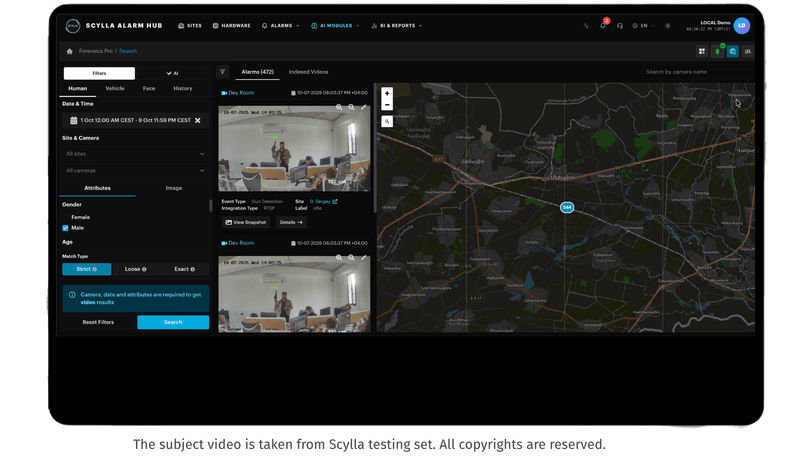Image resolution: width=812 pixels, height=462 pixels.
Task: Select the Alarms (472) tab
Action: (257, 72)
